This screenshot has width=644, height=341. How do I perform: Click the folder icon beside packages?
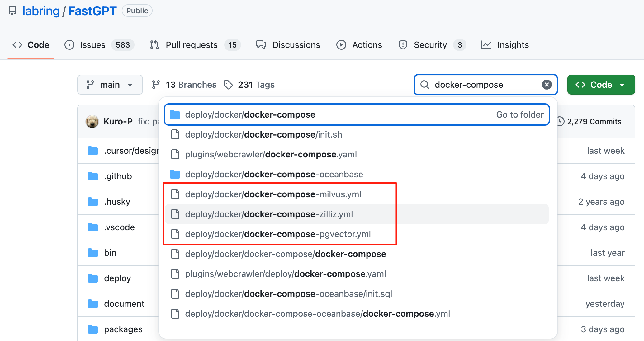tap(93, 329)
